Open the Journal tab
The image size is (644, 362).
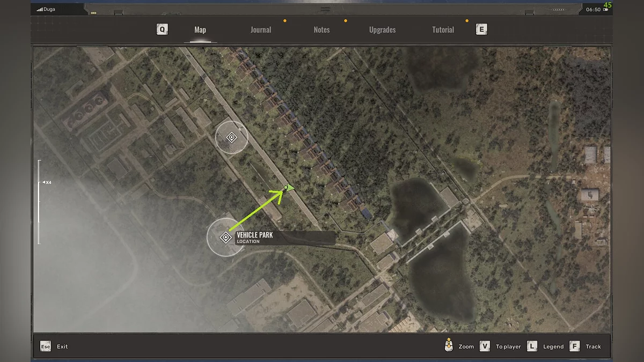tap(261, 30)
